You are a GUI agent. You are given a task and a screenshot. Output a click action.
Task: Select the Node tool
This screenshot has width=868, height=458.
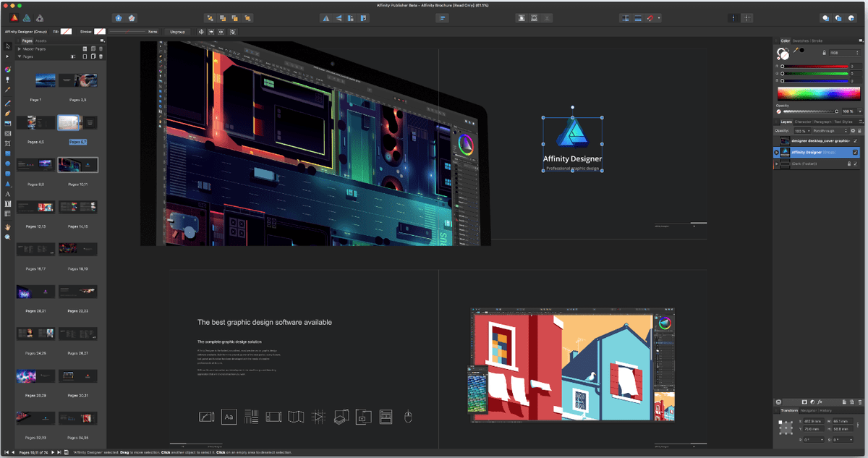(8, 56)
